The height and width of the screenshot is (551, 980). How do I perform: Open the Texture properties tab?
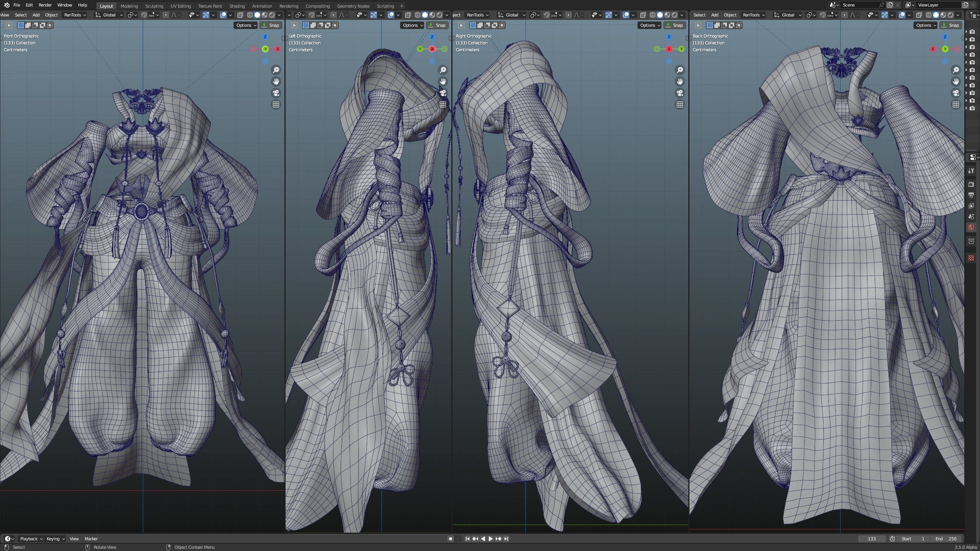point(971,258)
